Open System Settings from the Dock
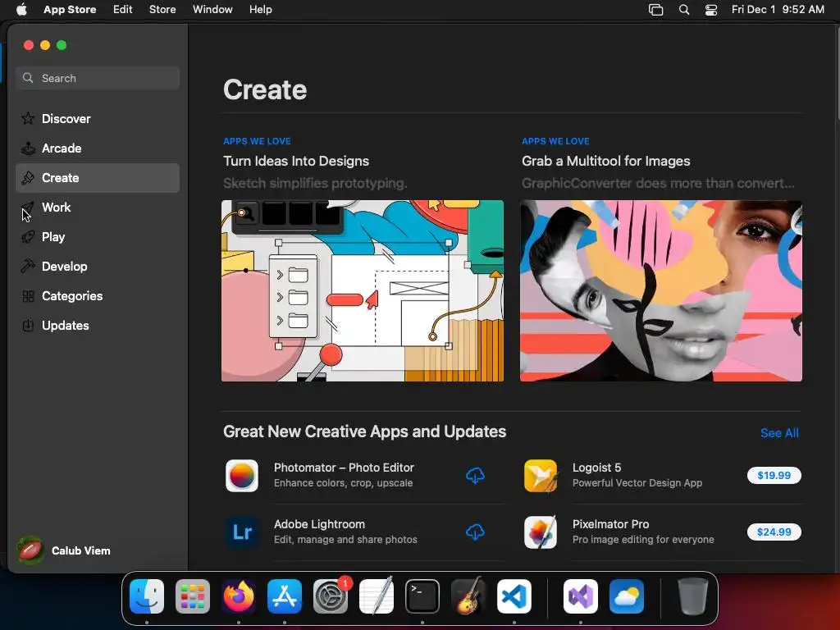Viewport: 840px width, 630px height. pos(331,596)
